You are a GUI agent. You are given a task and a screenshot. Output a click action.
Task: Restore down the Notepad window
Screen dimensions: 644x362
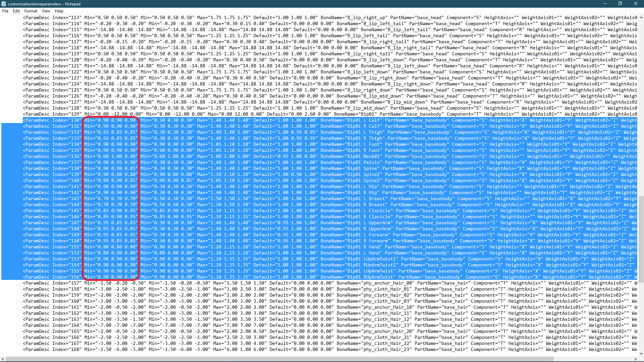(620, 4)
